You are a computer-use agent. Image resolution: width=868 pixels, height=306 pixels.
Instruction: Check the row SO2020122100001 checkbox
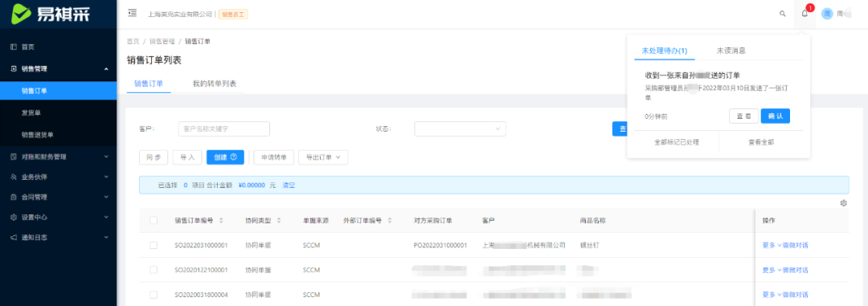(154, 270)
